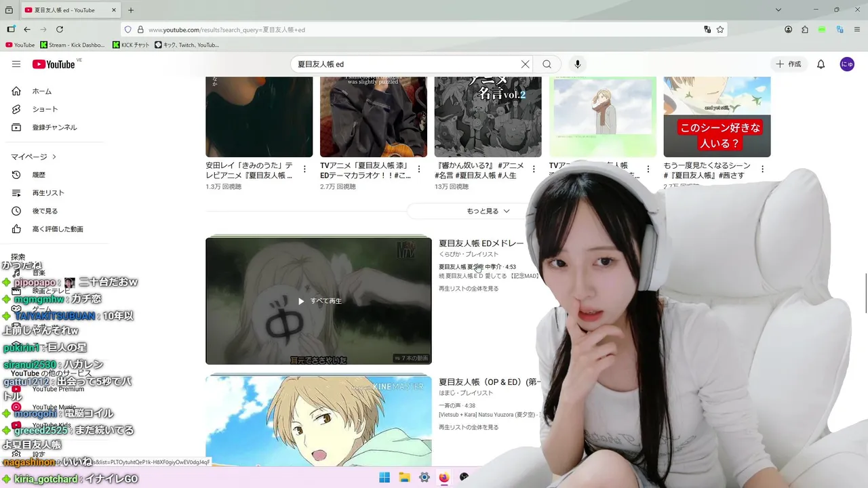Viewport: 868px width, 488px height.
Task: Open 夏目友人帳 EDメドレー playlist title
Action: pyautogui.click(x=481, y=243)
